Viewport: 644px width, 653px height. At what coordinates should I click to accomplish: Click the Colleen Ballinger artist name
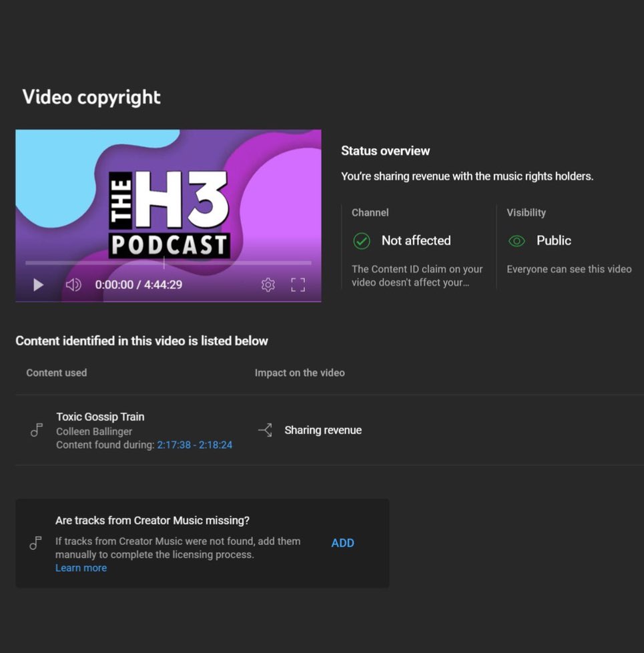(94, 431)
